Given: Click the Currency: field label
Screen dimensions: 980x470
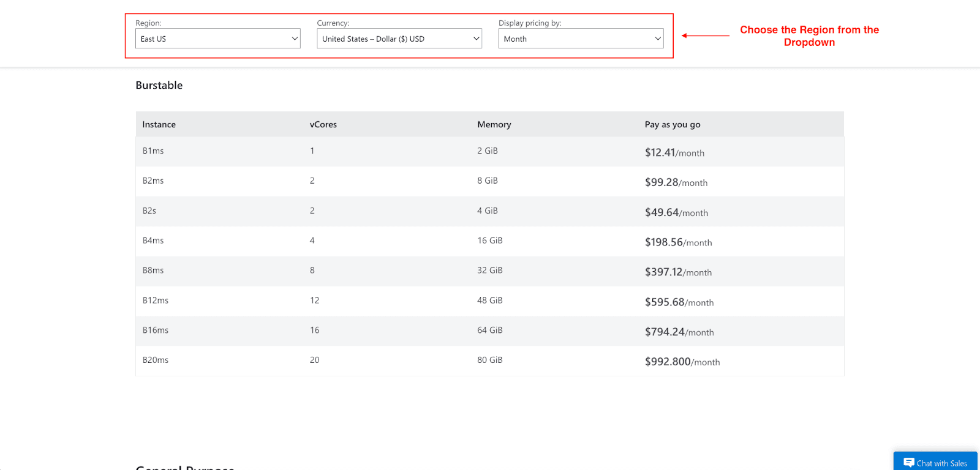Looking at the screenshot, I should tap(333, 23).
